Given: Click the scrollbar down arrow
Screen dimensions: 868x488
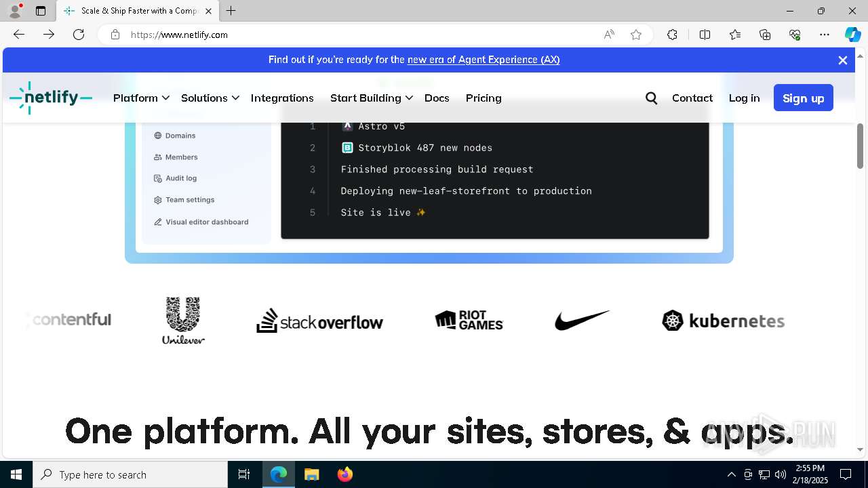Looking at the screenshot, I should 860,449.
